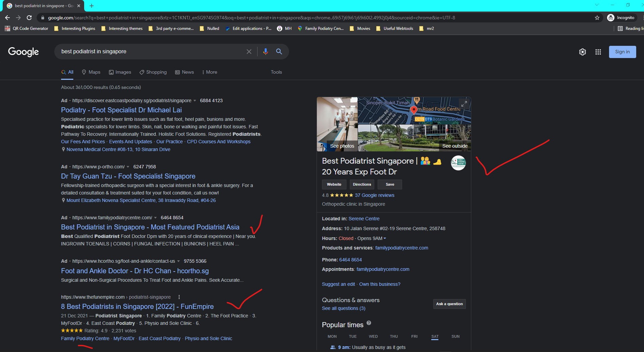This screenshot has width=644, height=352.
Task: Close the 'best podiatrist in singapore' tab
Action: 79,6
